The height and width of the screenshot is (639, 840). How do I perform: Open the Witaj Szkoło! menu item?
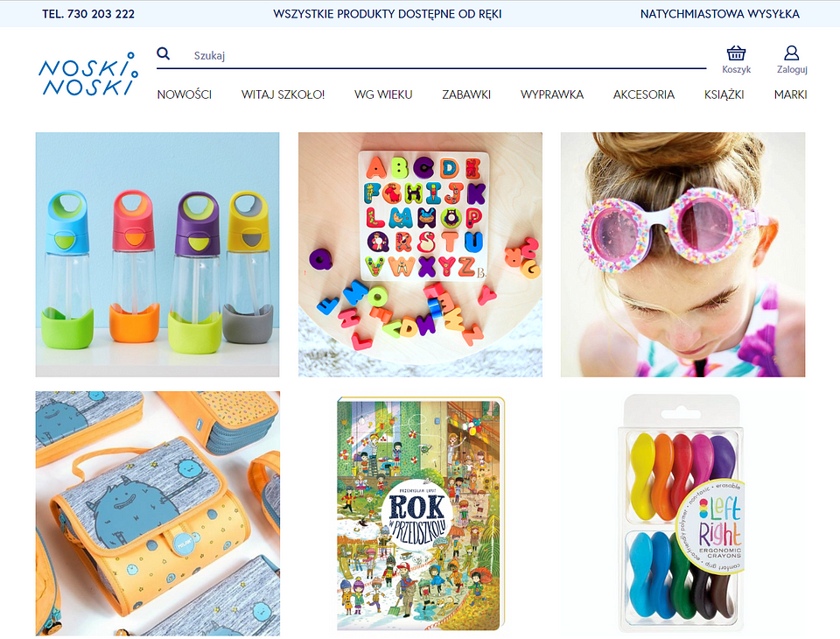click(x=283, y=95)
